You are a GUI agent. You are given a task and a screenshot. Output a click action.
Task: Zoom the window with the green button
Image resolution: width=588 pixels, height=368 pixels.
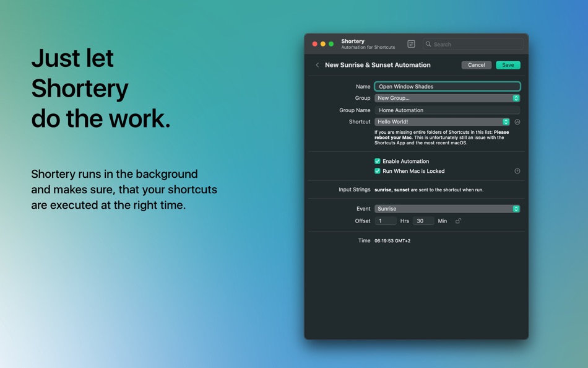(331, 44)
